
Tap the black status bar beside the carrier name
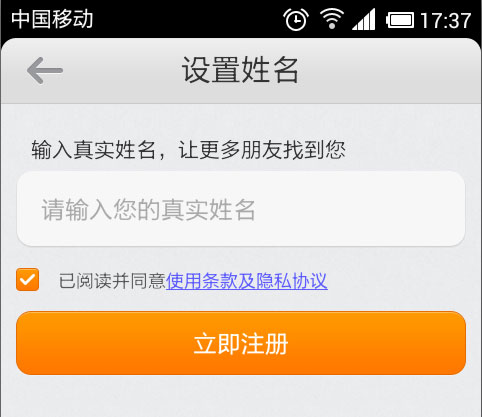tap(187, 19)
